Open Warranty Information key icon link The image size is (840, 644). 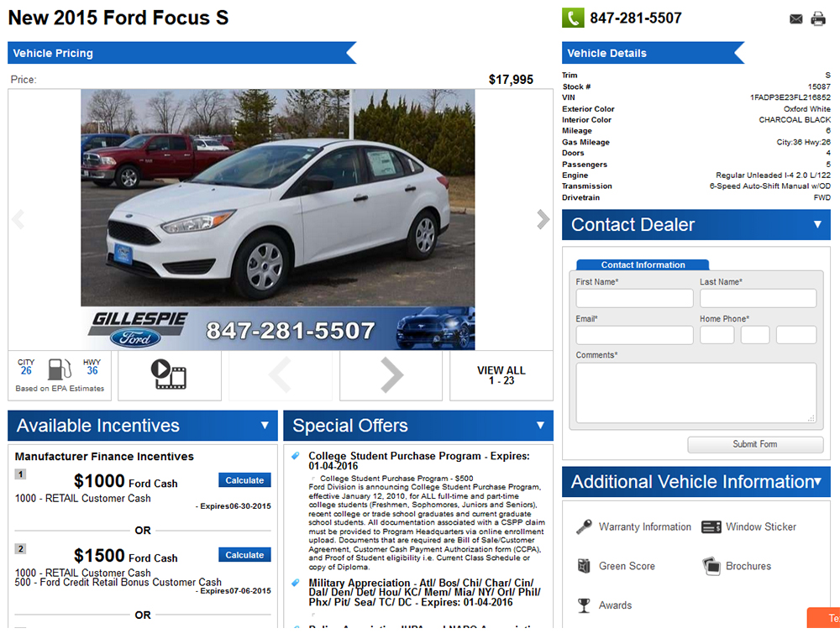pos(634,526)
